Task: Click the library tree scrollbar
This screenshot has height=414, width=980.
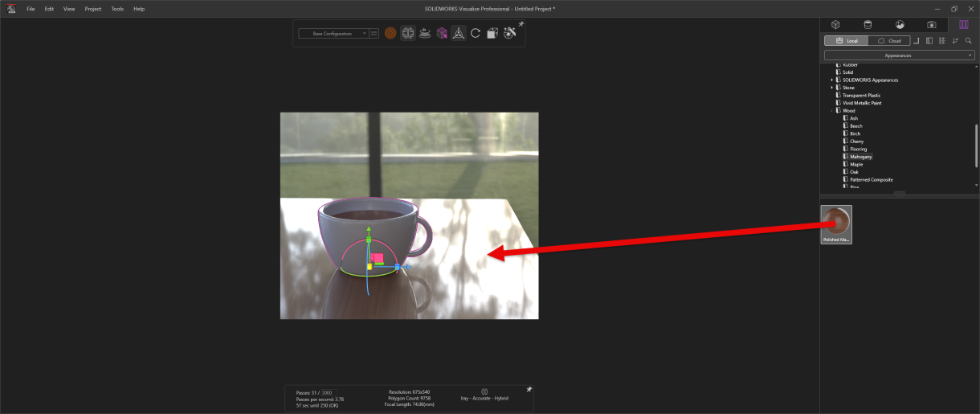Action: tap(977, 145)
